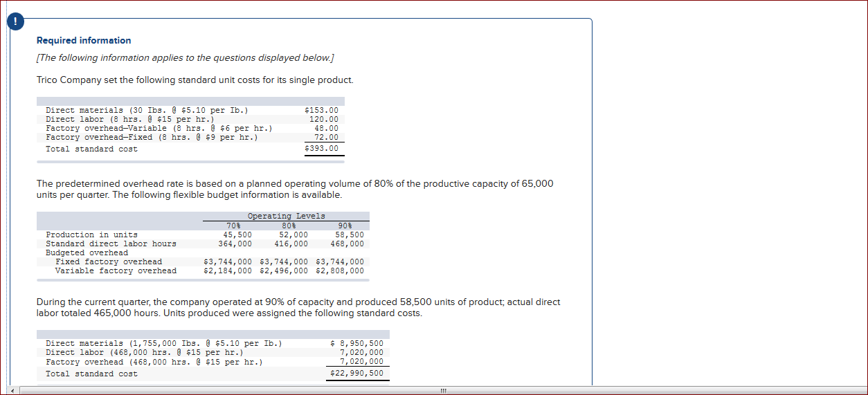Click the 'Fixed factory overhead' row label
This screenshot has width=868, height=395.
coord(109,261)
